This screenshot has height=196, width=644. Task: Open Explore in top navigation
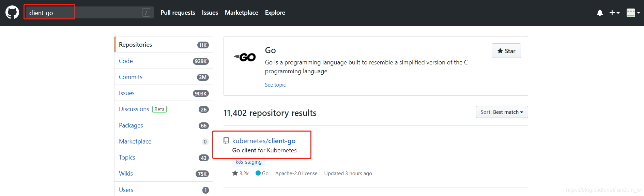(x=275, y=13)
